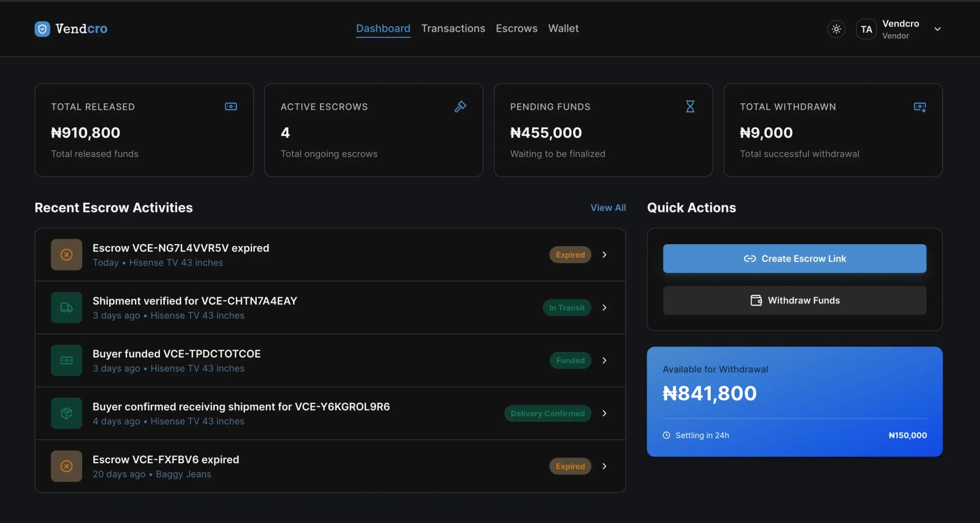Image resolution: width=980 pixels, height=523 pixels.
Task: Click the Active Escrows count 4
Action: click(285, 133)
